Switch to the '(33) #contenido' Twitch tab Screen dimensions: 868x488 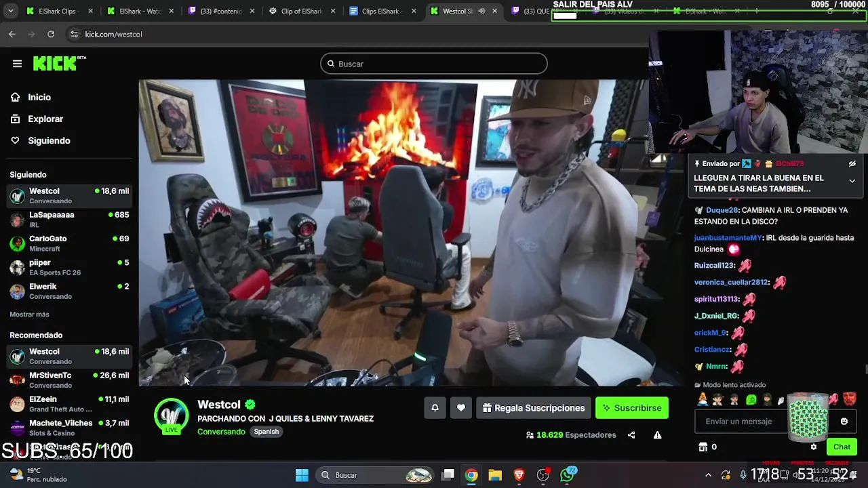219,11
